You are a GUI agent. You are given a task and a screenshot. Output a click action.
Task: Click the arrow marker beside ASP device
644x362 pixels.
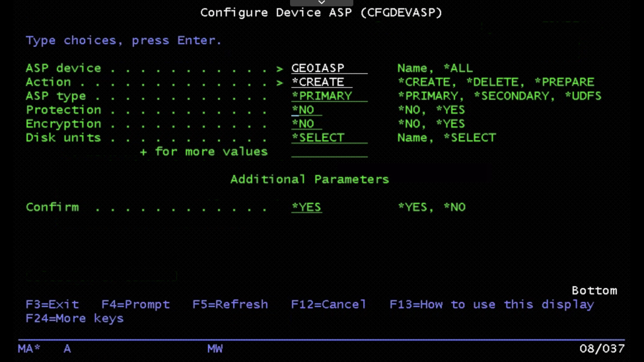(279, 69)
